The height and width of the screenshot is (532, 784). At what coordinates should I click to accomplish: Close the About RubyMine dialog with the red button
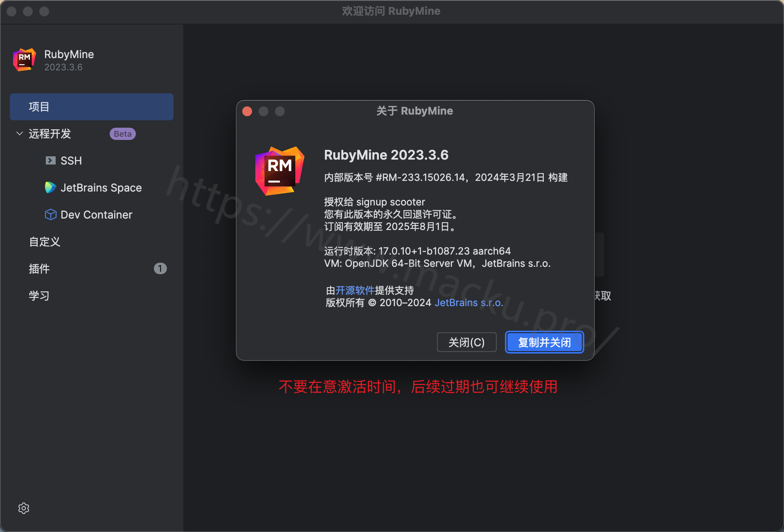247,111
